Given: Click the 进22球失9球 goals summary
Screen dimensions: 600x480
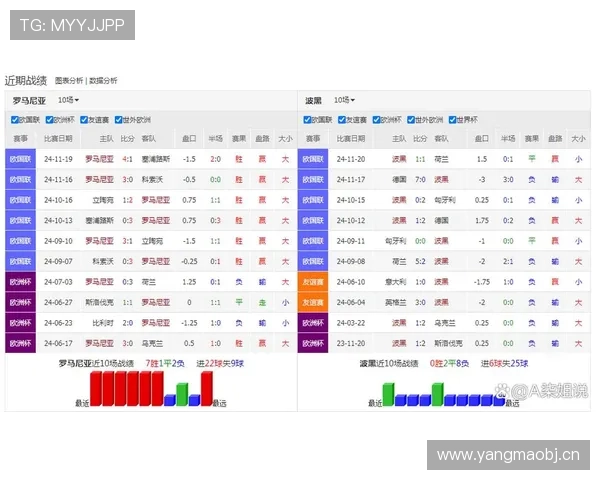Looking at the screenshot, I should 220,363.
